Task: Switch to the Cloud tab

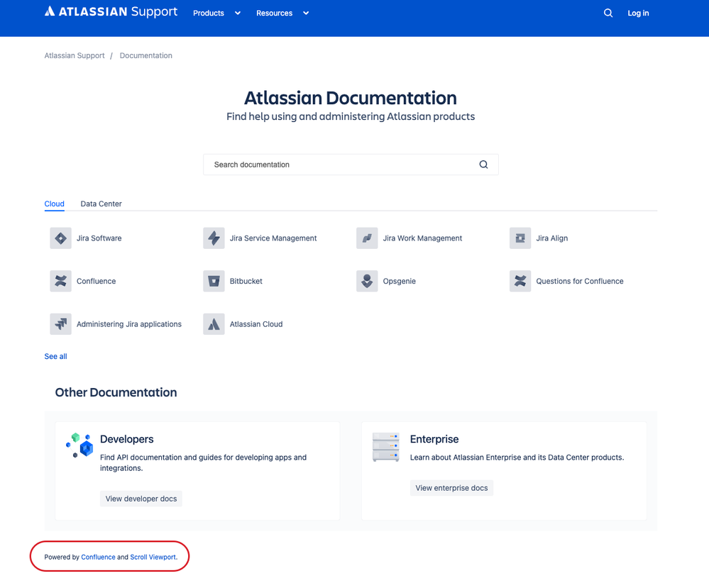Action: 54,204
